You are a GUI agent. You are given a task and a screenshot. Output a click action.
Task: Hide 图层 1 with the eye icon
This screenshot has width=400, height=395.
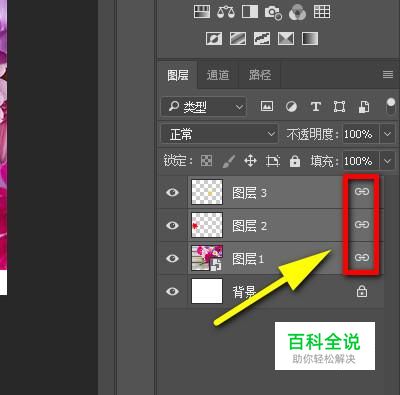172,258
